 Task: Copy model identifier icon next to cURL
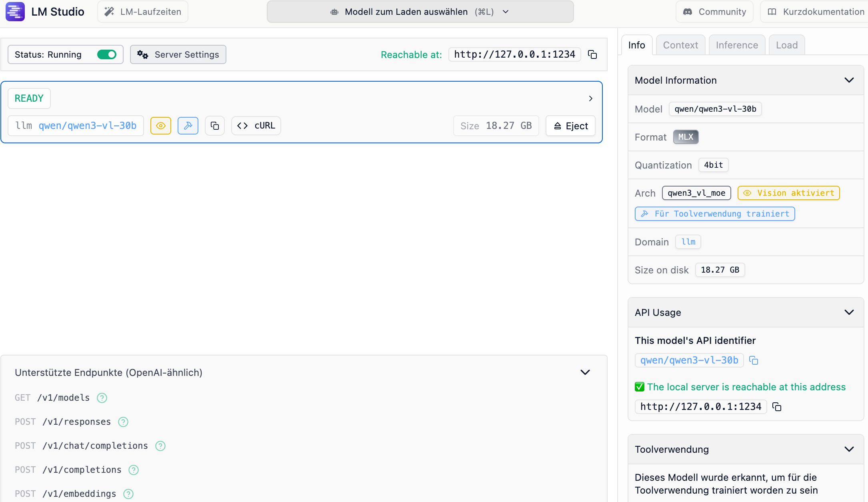coord(215,126)
